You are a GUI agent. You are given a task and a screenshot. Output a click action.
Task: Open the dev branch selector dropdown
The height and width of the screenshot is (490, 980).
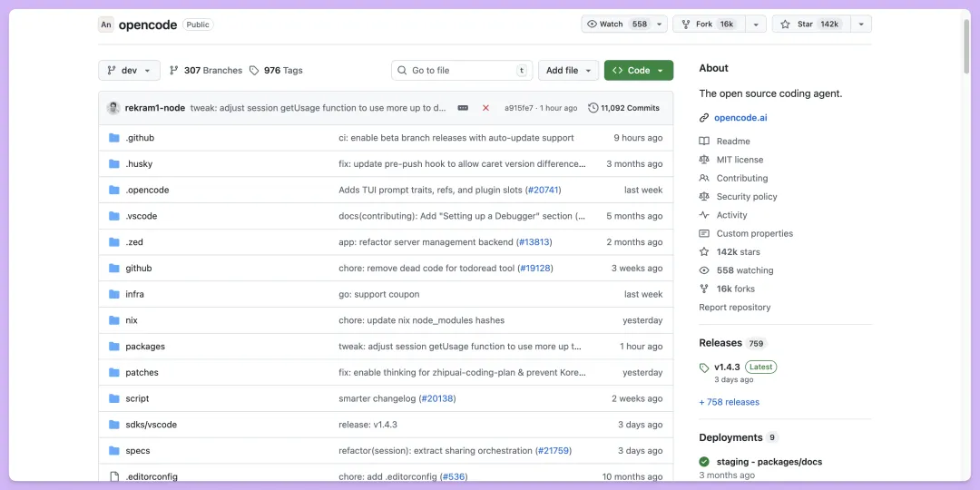click(130, 71)
